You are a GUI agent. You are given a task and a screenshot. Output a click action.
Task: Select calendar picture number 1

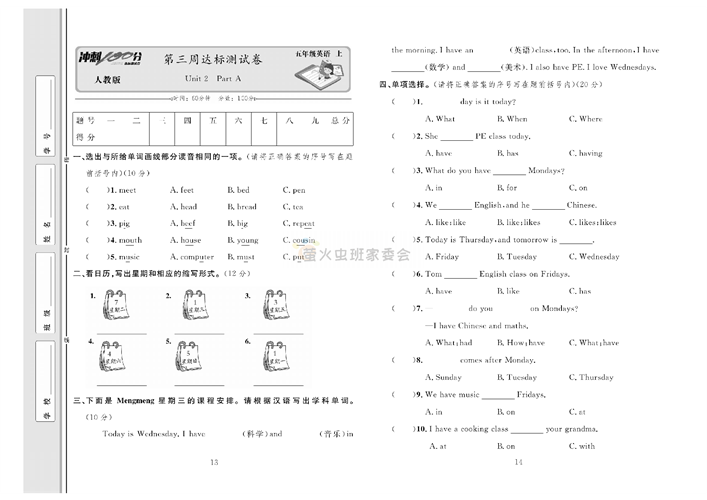pyautogui.click(x=115, y=305)
